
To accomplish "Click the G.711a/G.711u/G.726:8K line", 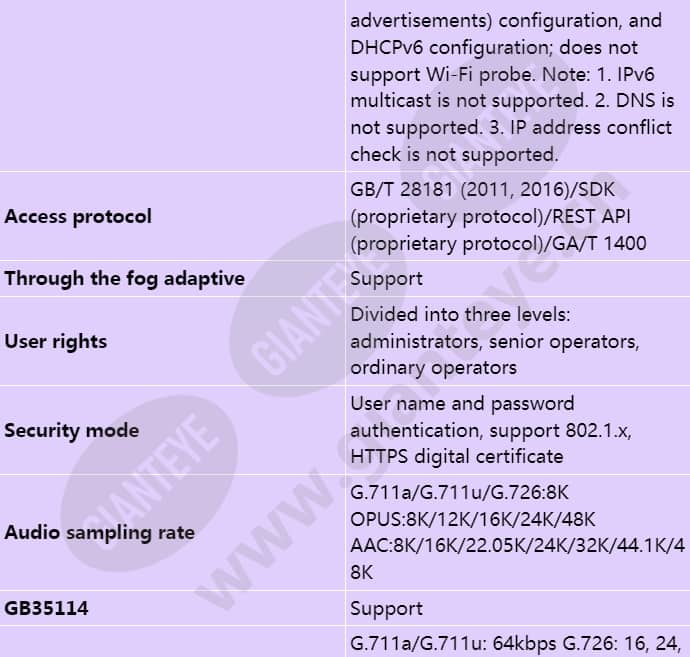I will click(459, 492).
